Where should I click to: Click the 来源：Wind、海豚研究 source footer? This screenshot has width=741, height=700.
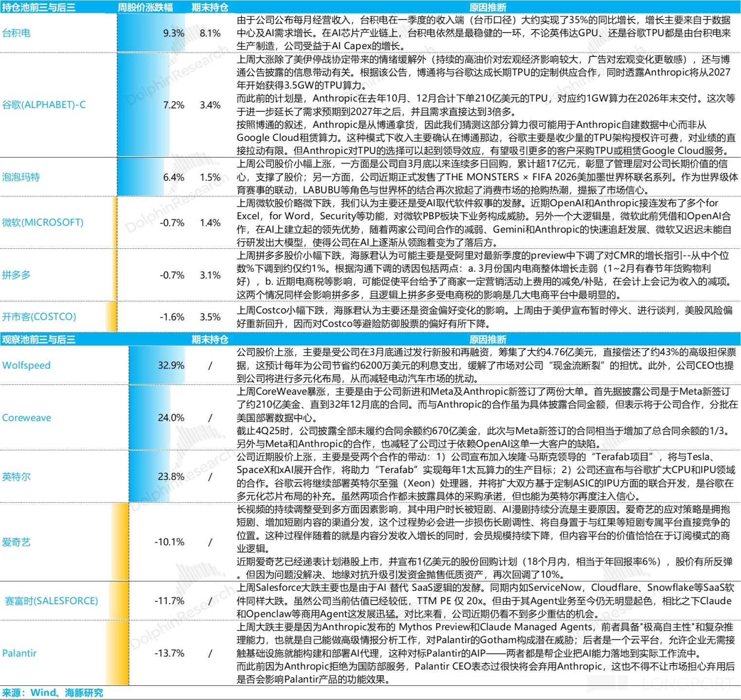click(53, 693)
